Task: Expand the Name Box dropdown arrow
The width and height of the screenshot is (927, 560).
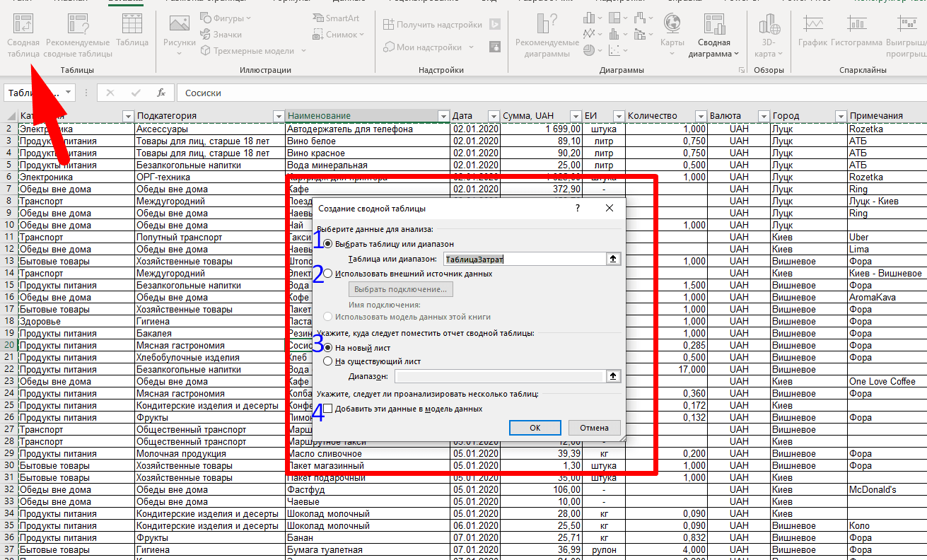Action: click(69, 93)
